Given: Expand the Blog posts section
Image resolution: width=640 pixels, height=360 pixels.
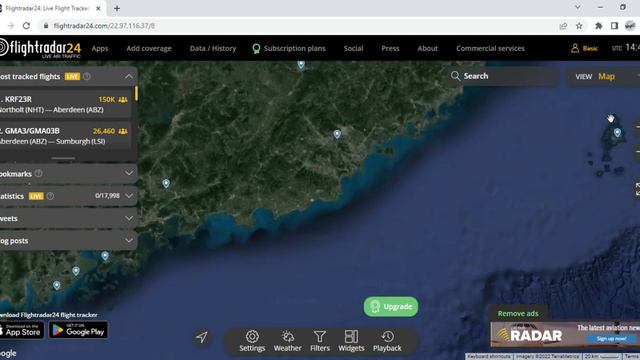Looking at the screenshot, I should (129, 241).
